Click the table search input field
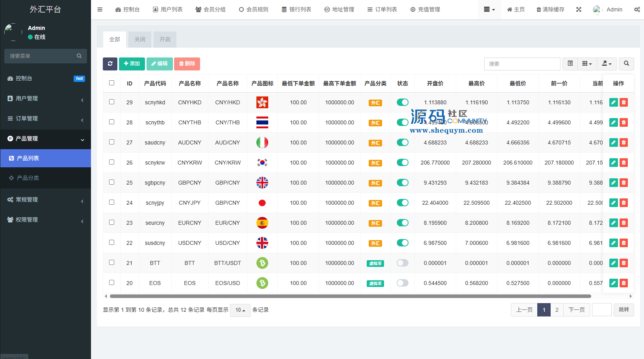 (x=522, y=64)
